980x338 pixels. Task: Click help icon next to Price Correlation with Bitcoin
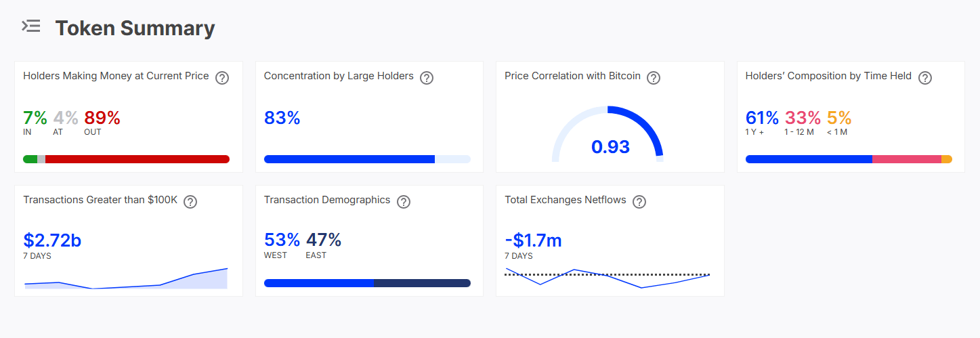click(654, 78)
